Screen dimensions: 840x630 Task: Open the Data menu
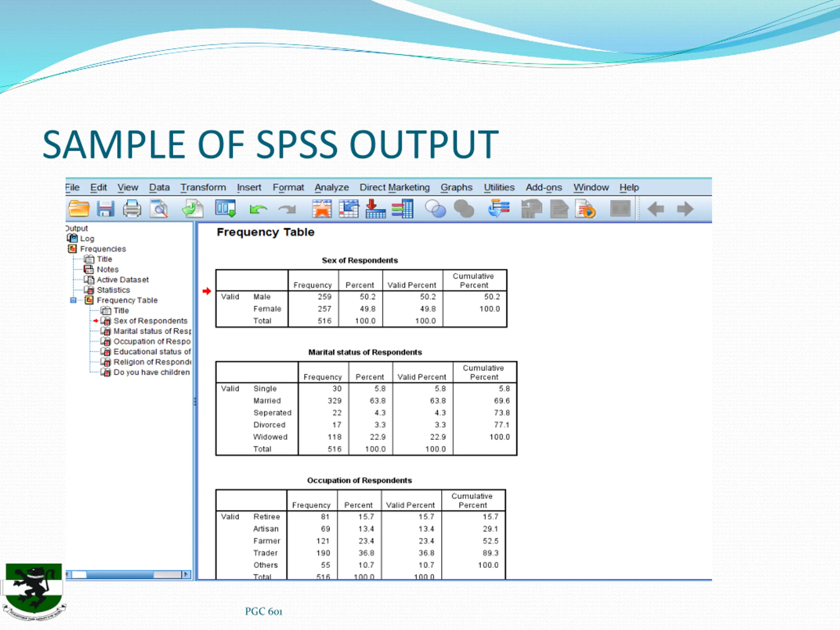(x=159, y=188)
